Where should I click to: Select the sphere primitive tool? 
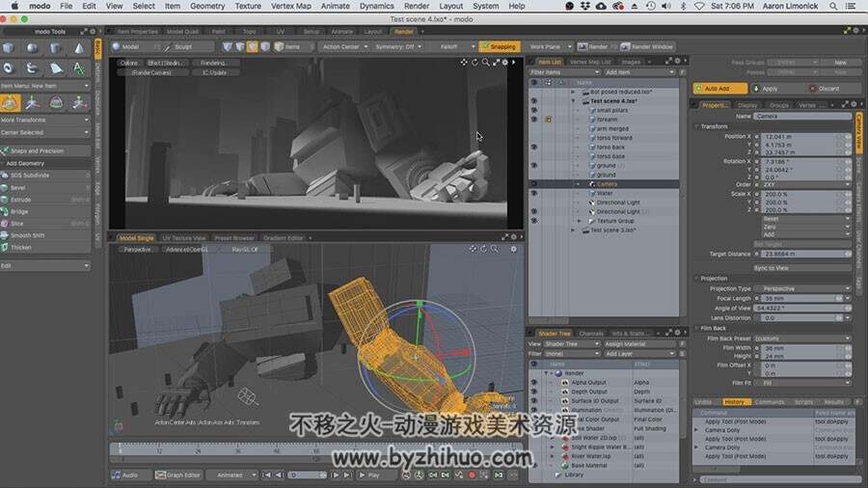(x=32, y=48)
